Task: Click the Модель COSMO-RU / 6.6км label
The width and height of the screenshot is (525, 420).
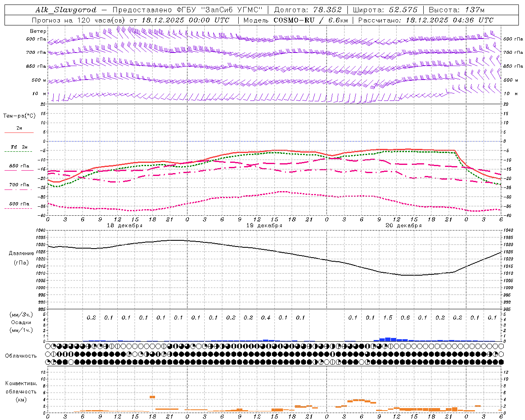Action: pos(296,20)
